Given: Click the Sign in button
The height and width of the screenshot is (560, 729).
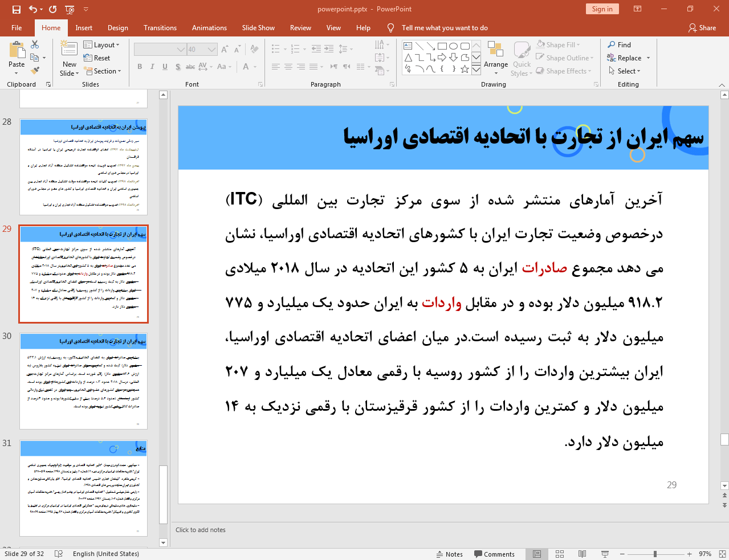Looking at the screenshot, I should (x=602, y=9).
